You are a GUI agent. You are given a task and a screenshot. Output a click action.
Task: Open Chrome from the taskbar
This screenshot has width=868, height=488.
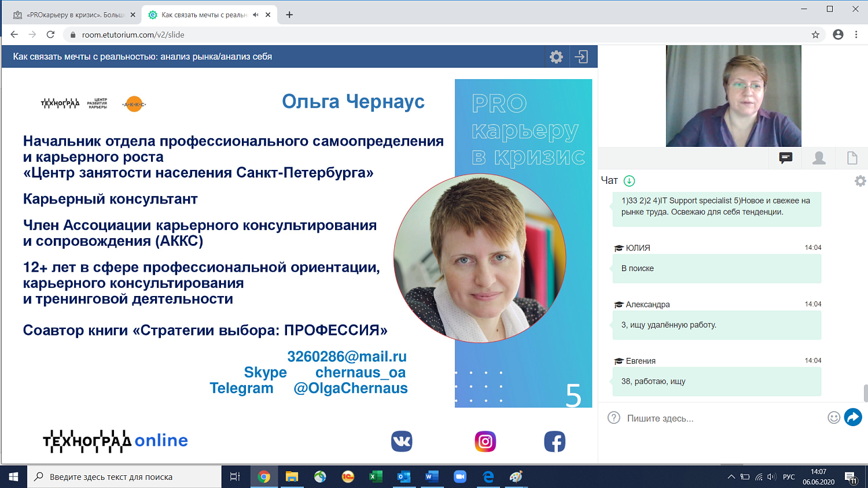(x=264, y=476)
